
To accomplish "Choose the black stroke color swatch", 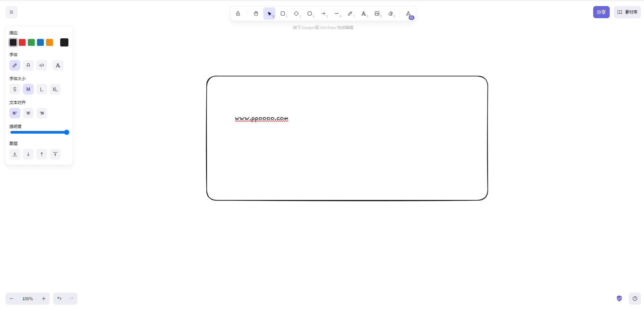I will (x=13, y=42).
